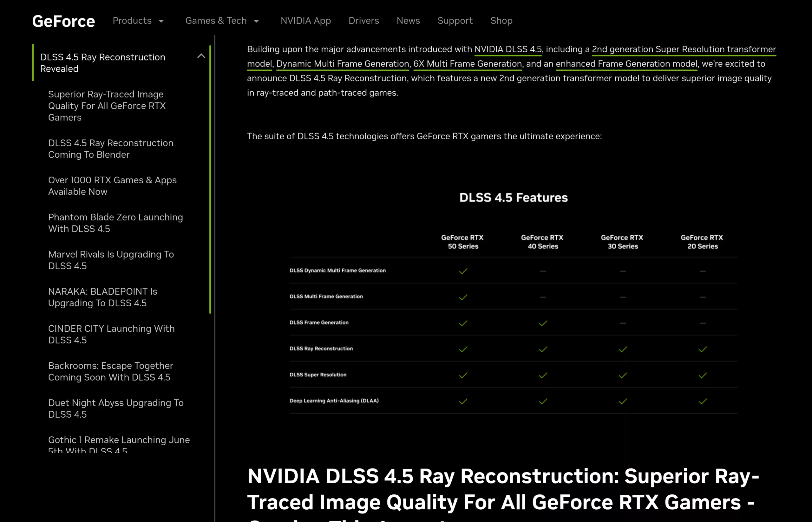
Task: Visit the Shop page
Action: tap(501, 21)
